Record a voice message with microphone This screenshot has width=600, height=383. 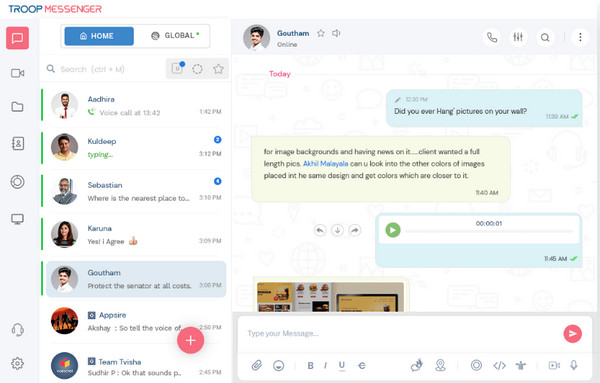click(x=574, y=365)
